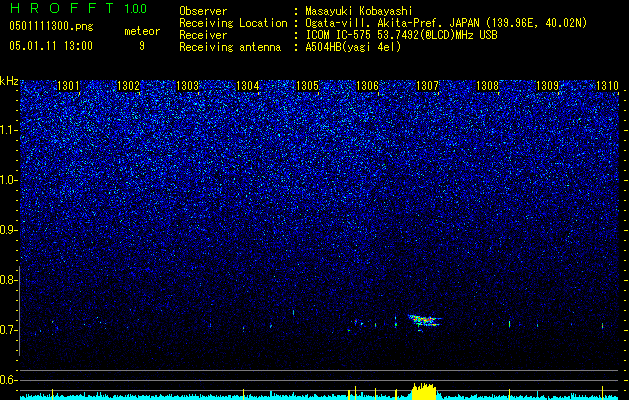The image size is (629, 400).
Task: Click the 1310 time marker
Action: pos(607,86)
